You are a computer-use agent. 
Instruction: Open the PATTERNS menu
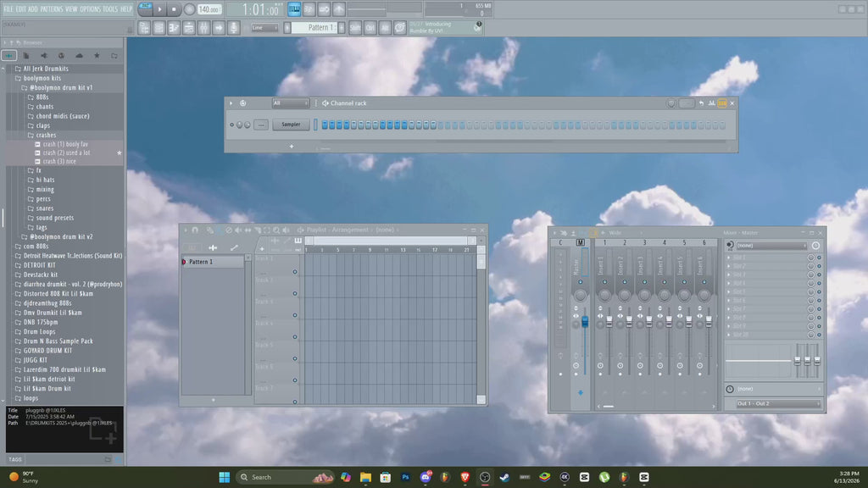point(52,8)
